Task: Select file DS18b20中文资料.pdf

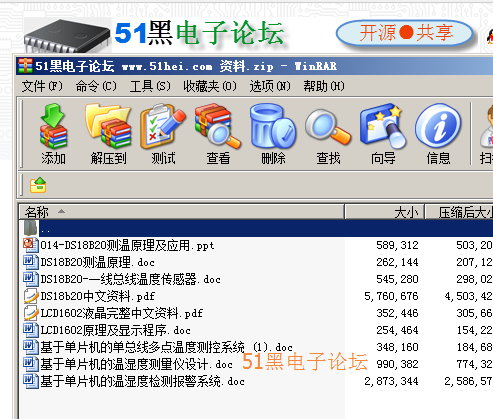Action: (x=97, y=296)
